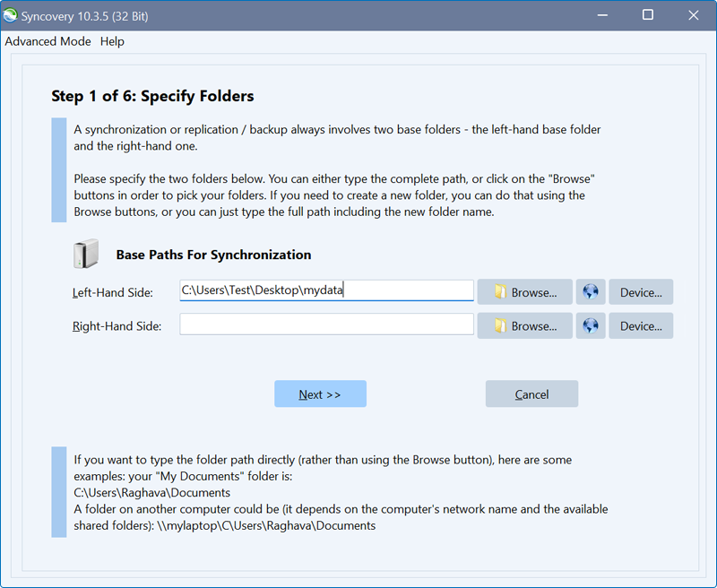This screenshot has height=588, width=717.
Task: Cancel the folder wizard
Action: point(531,393)
